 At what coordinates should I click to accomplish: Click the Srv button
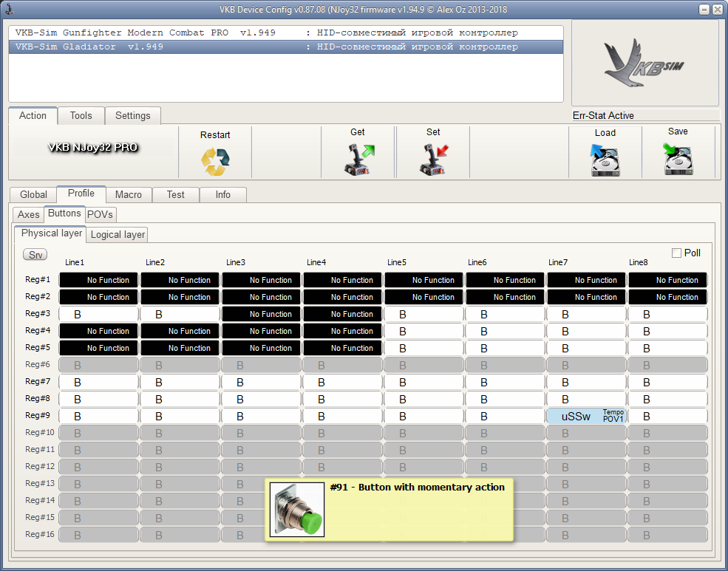35,255
